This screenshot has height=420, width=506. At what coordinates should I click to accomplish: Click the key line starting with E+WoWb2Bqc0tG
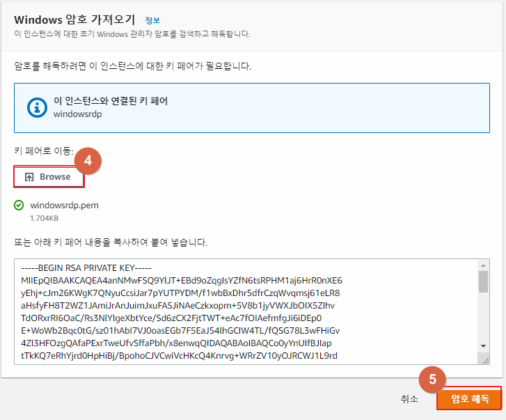(x=180, y=331)
